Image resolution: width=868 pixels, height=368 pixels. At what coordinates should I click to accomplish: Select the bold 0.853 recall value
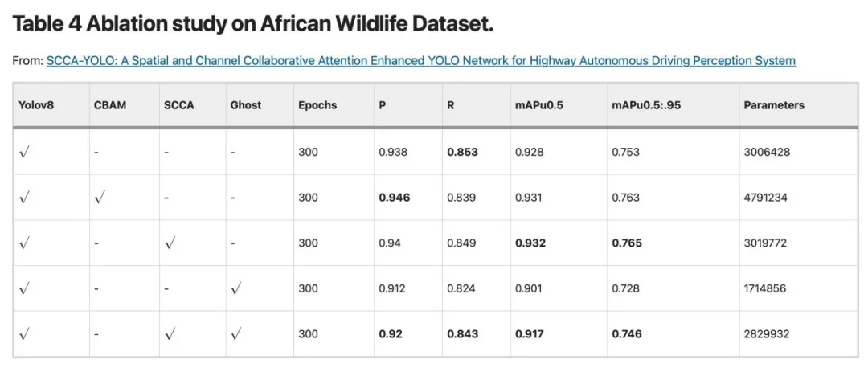(462, 152)
